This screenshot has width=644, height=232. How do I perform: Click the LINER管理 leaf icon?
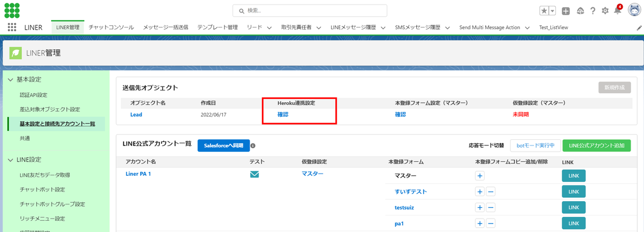pos(16,53)
